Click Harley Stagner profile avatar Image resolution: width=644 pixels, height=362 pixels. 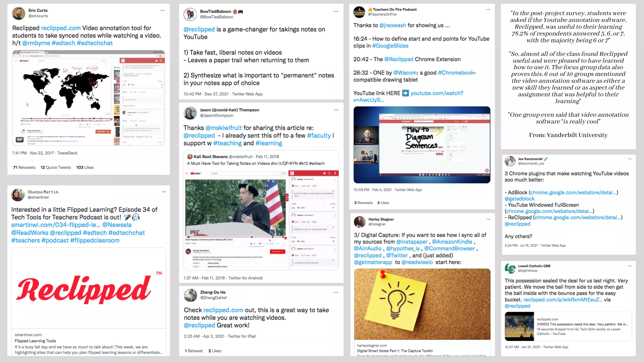360,222
